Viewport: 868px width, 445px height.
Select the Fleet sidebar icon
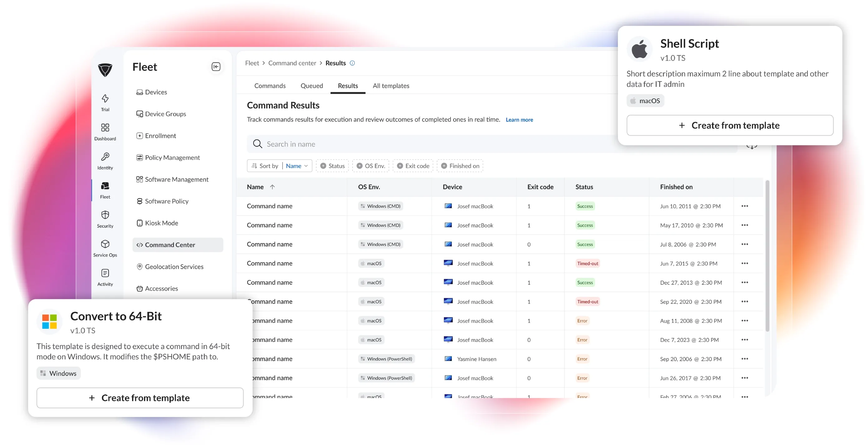pos(105,190)
